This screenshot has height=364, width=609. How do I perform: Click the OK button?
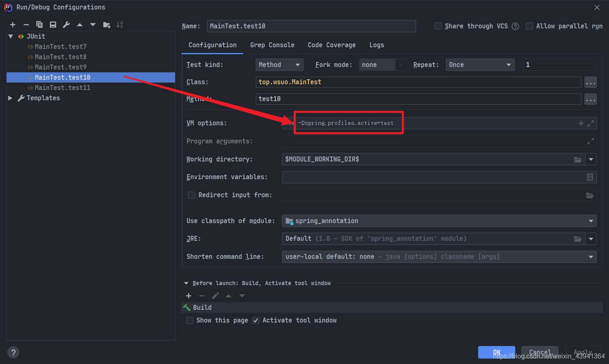tap(496, 352)
